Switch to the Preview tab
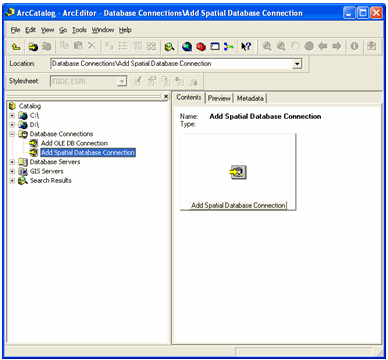 click(219, 98)
